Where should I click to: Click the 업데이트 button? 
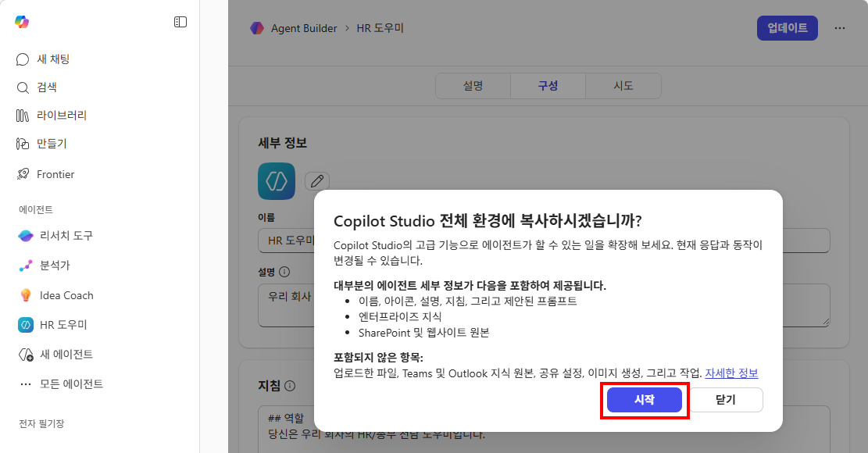[788, 28]
